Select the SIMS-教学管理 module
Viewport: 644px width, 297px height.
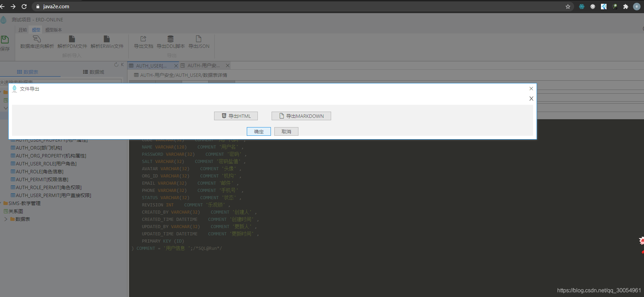pos(24,203)
